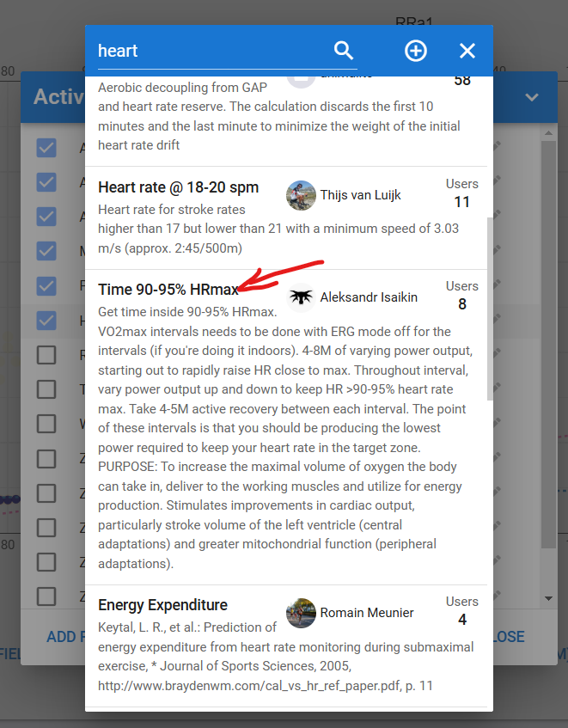This screenshot has width=568, height=728.
Task: Open Aleksandr Isaikin avatar icon
Action: 301,297
